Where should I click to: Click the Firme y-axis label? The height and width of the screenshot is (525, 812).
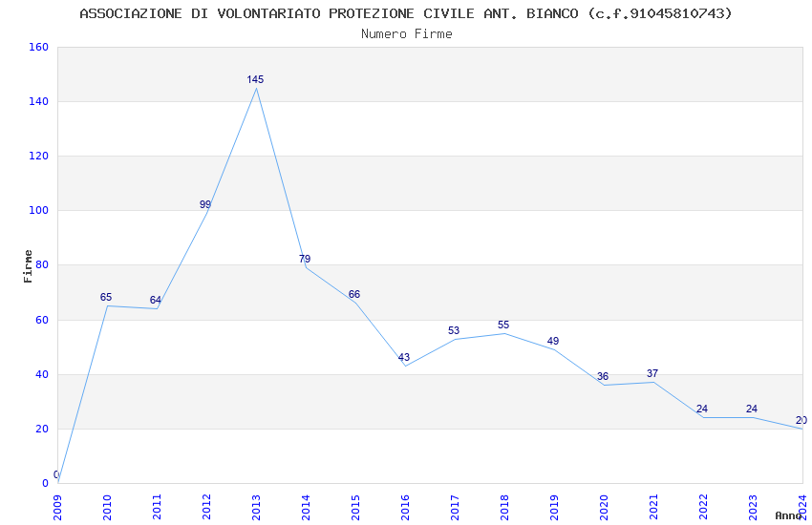(x=28, y=266)
